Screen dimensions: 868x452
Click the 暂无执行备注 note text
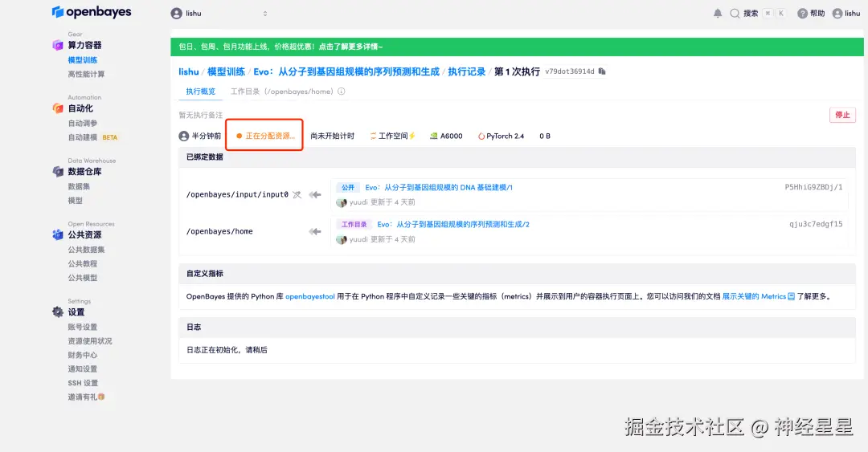click(x=200, y=115)
